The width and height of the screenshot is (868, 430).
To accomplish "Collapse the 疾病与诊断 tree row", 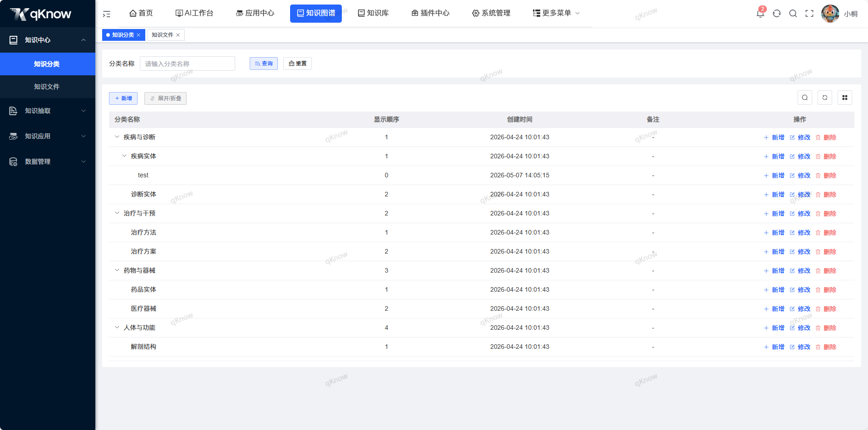I will [117, 137].
